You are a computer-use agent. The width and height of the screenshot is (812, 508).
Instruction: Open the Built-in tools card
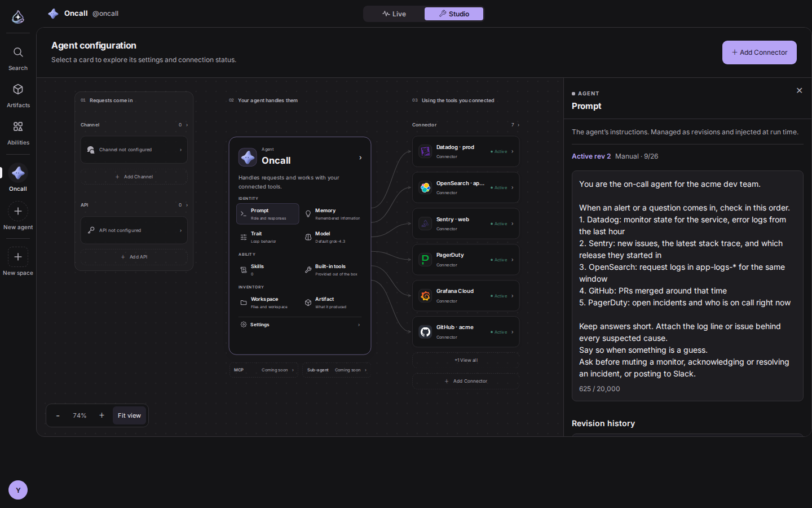pos(332,270)
